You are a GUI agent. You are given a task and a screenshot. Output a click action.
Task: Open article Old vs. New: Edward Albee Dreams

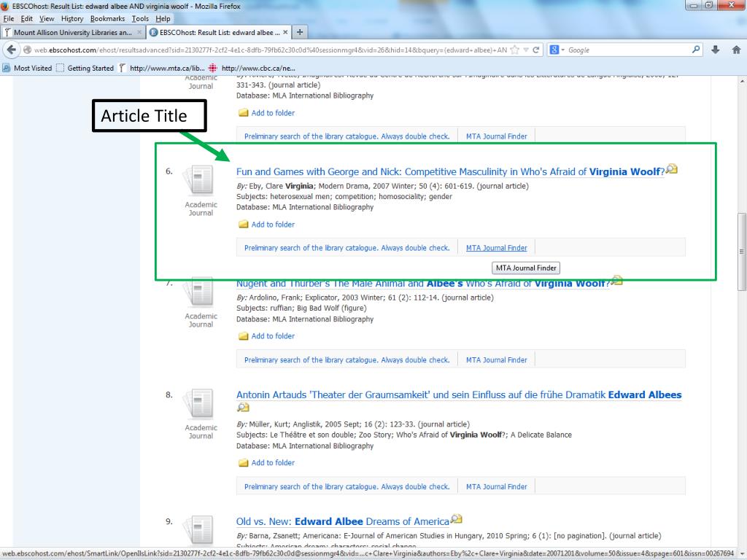click(343, 521)
